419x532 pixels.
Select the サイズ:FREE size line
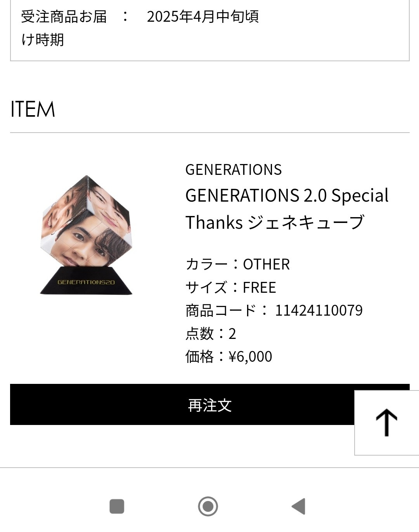click(x=231, y=287)
